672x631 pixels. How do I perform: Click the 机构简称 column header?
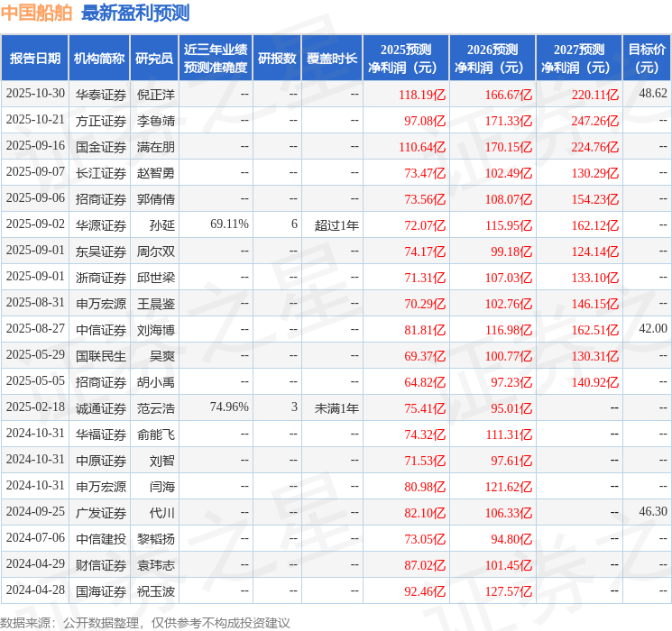(99, 59)
